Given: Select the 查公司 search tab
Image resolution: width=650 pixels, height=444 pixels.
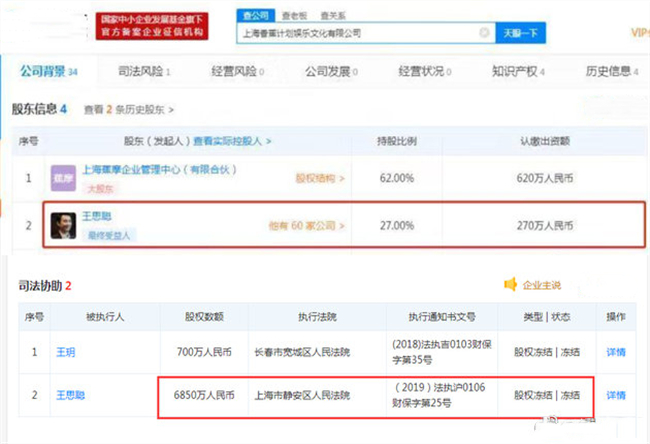Looking at the screenshot, I should [256, 16].
